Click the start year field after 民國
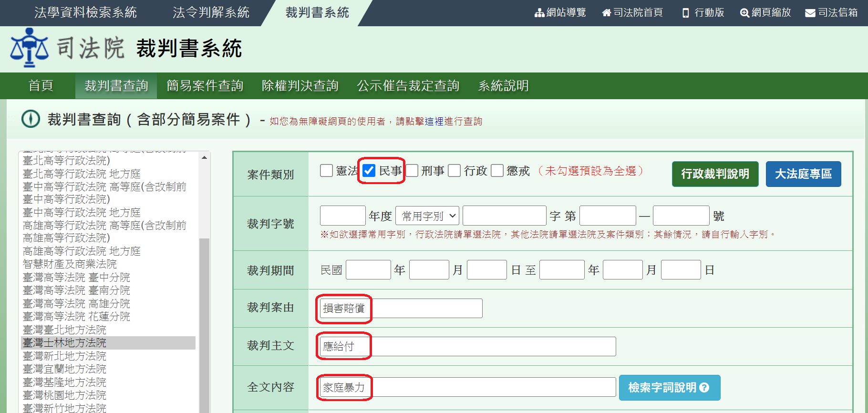 369,270
